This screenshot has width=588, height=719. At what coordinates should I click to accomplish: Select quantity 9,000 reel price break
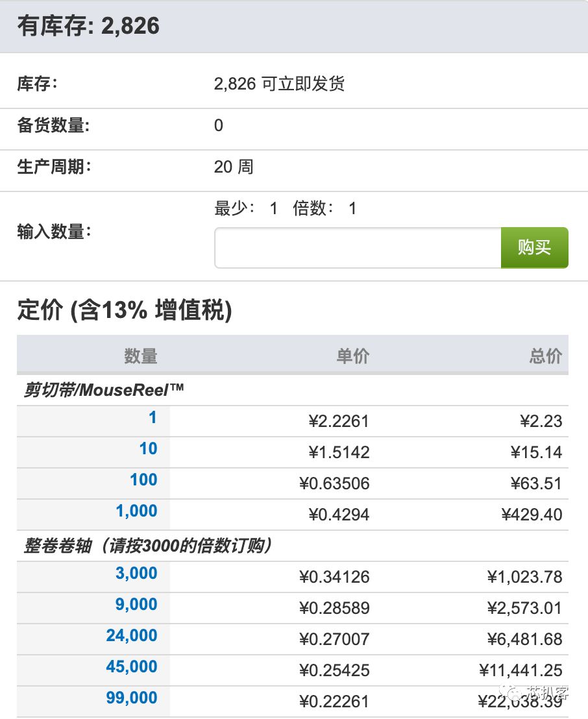137,605
